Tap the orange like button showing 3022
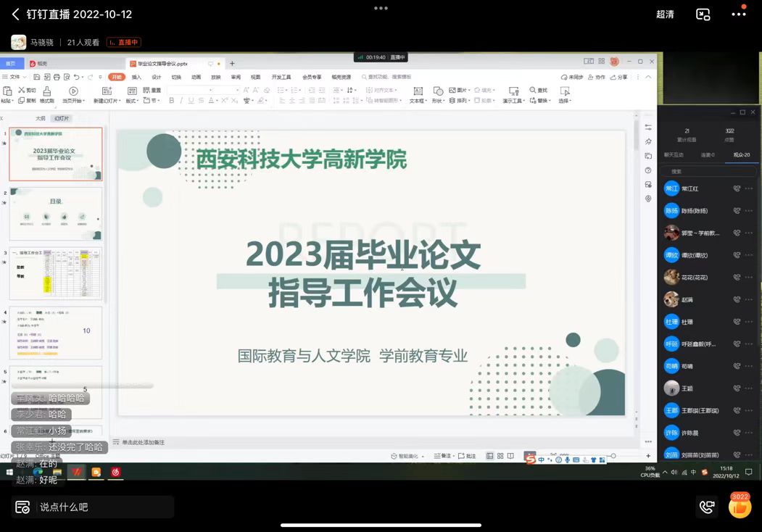The height and width of the screenshot is (532, 762). tap(740, 507)
